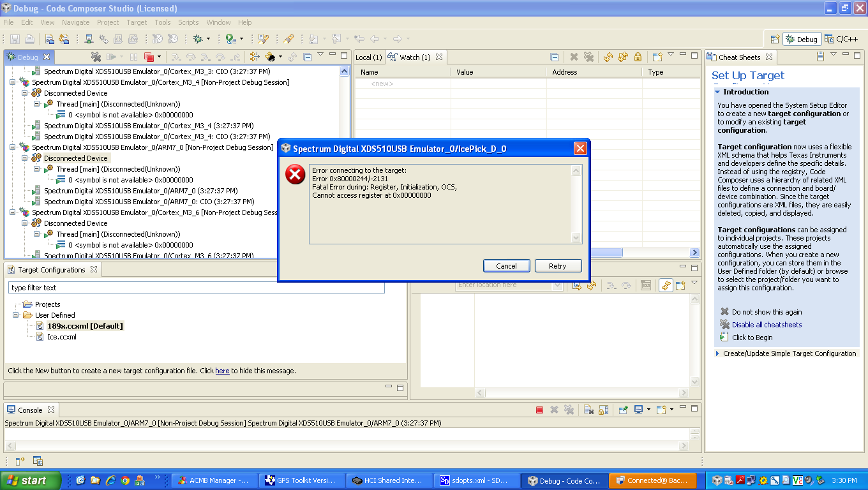This screenshot has width=868, height=490.
Task: Click the Clear Console icon
Action: (588, 410)
